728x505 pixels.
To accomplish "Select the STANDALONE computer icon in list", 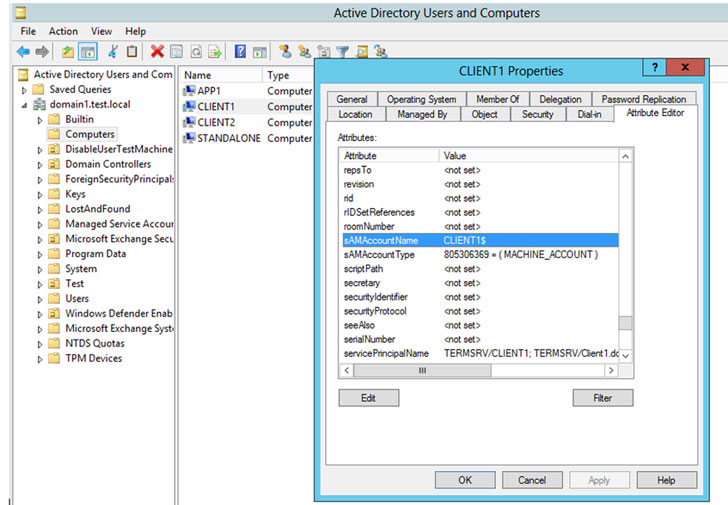I will click(189, 138).
